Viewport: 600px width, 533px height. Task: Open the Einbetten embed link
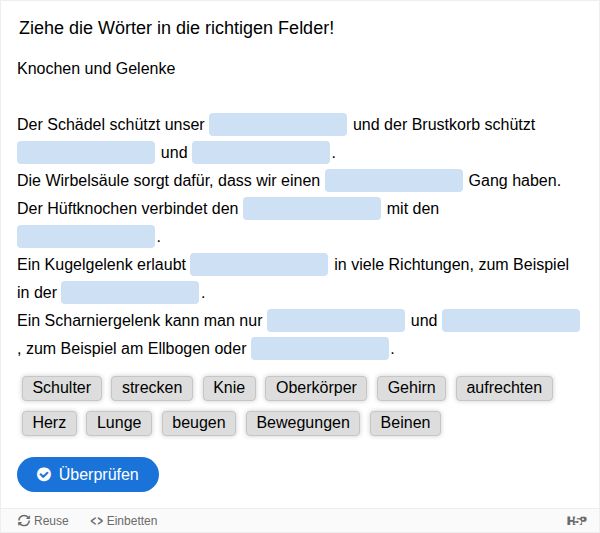pos(124,521)
